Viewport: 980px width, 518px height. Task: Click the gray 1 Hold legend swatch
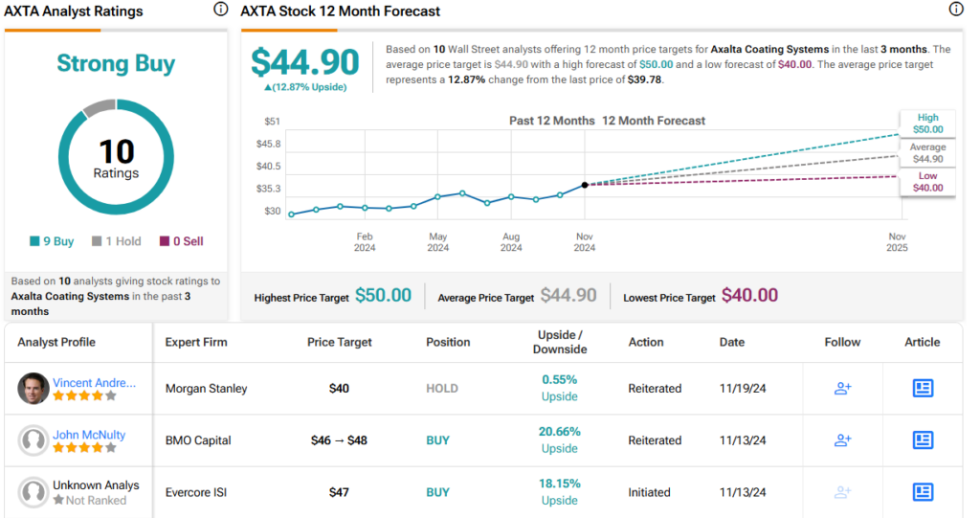point(98,241)
